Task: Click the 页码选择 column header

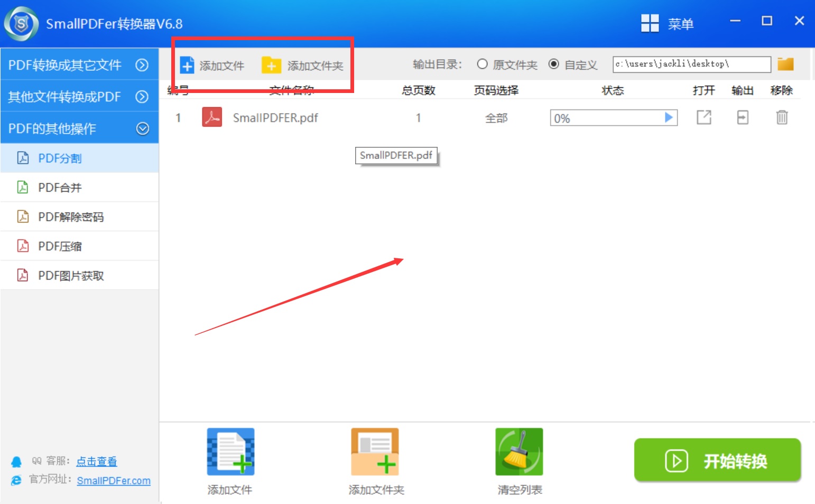Action: click(x=496, y=90)
